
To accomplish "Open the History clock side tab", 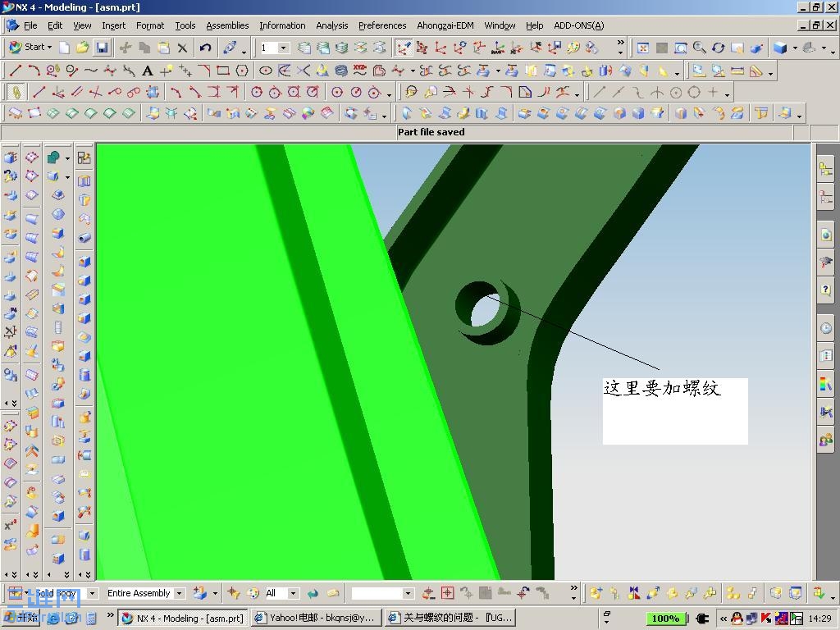I will pos(826,328).
